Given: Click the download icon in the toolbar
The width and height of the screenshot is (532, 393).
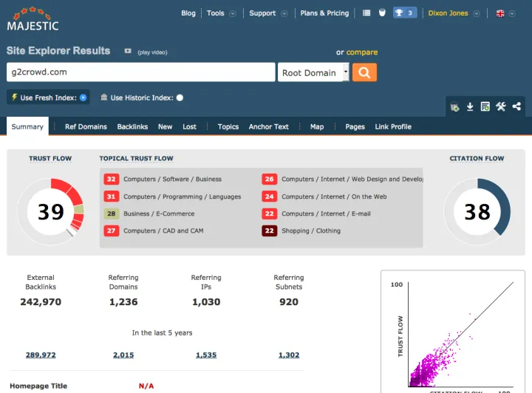Looking at the screenshot, I should coord(470,106).
